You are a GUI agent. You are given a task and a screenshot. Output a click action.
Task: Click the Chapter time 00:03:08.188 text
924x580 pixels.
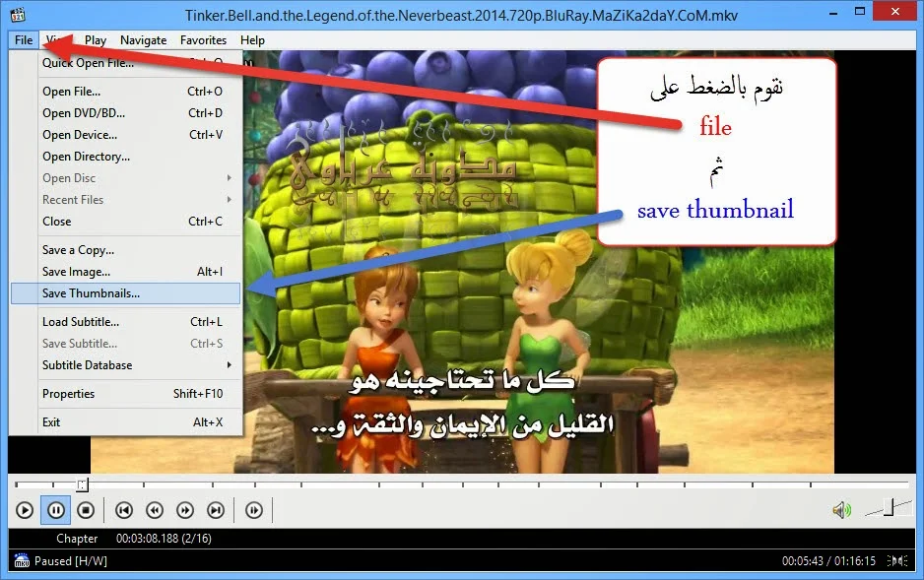click(164, 539)
